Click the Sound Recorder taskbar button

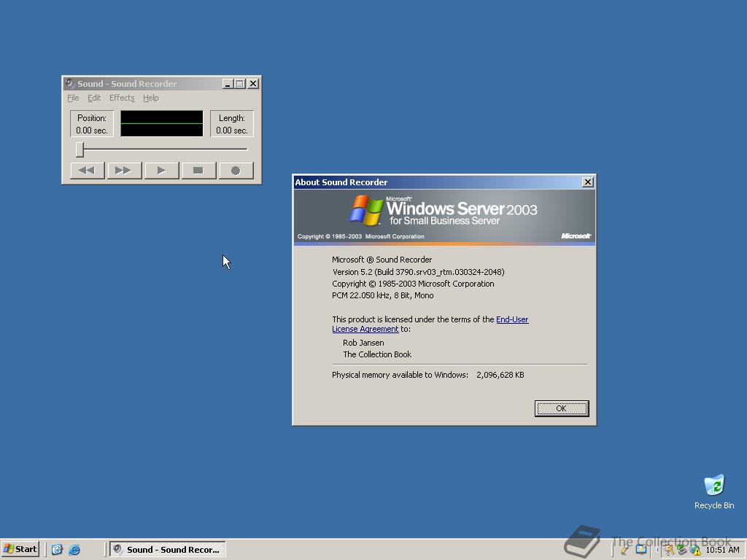168,550
